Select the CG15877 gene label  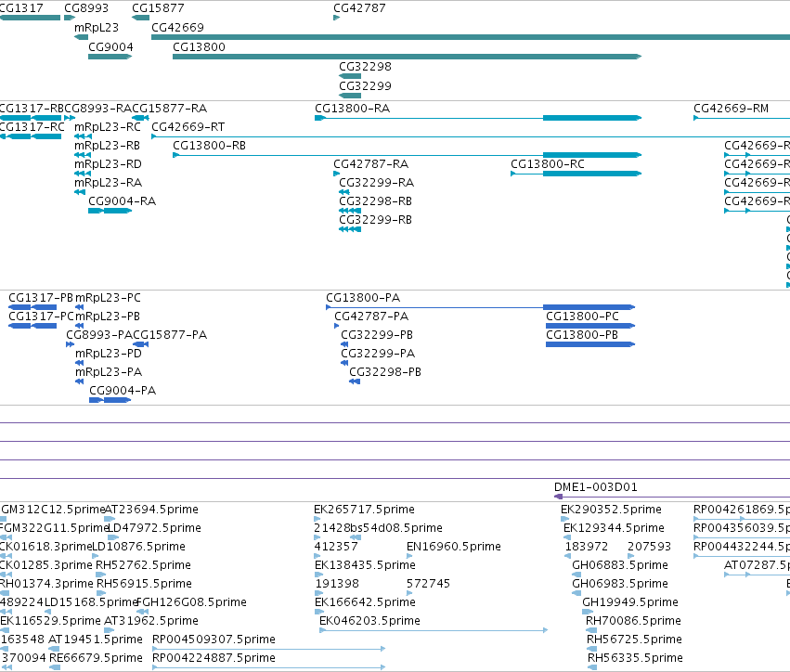pos(158,8)
